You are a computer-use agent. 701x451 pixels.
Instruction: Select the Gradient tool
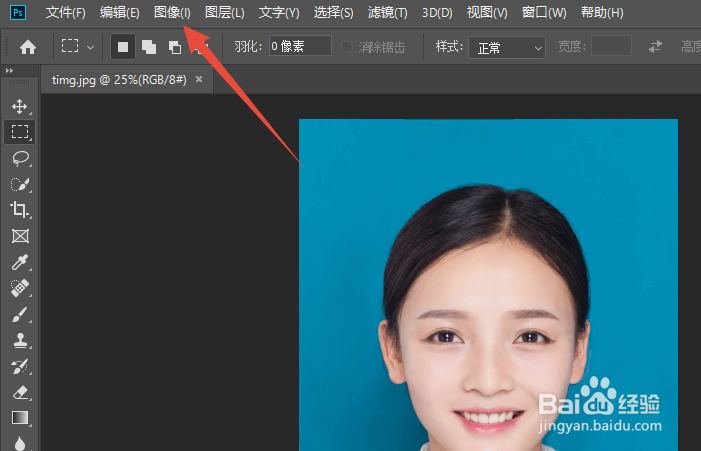[20, 418]
